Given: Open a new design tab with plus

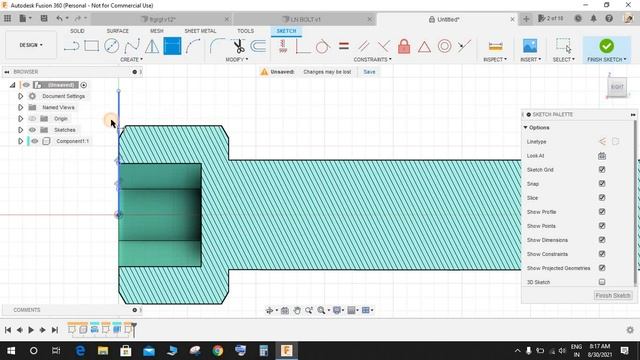Looking at the screenshot, I should (526, 19).
